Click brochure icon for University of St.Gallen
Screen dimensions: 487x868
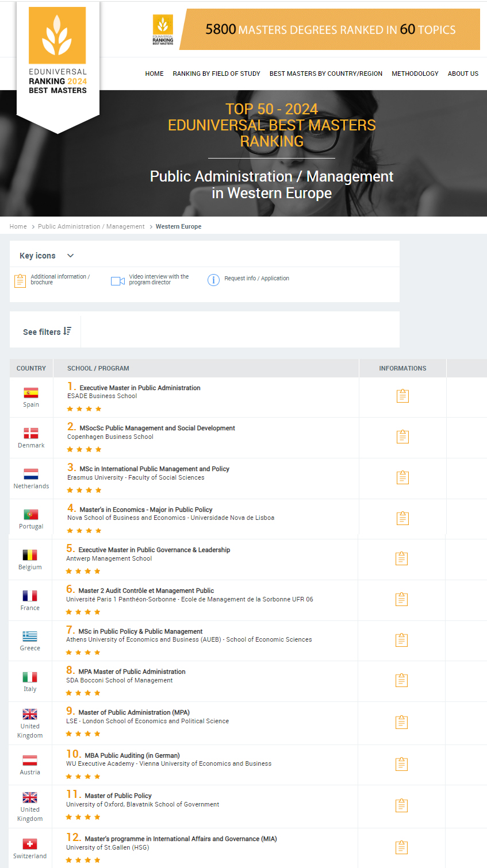402,847
